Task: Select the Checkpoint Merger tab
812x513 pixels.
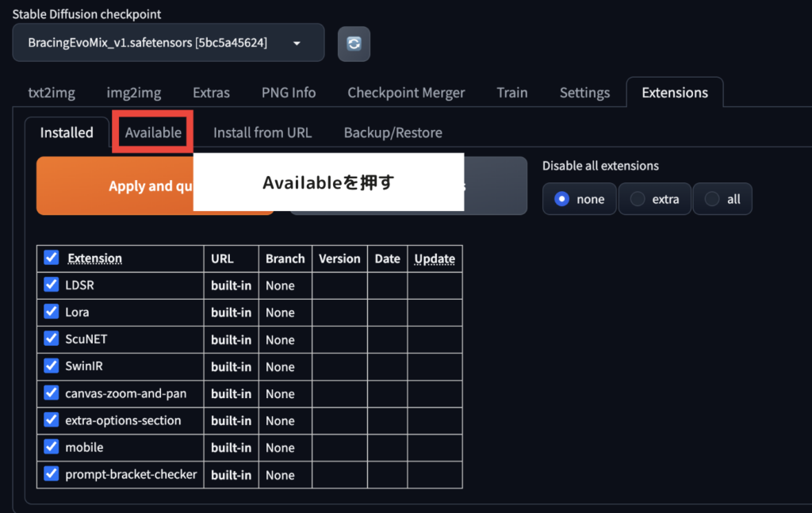Action: (x=406, y=93)
